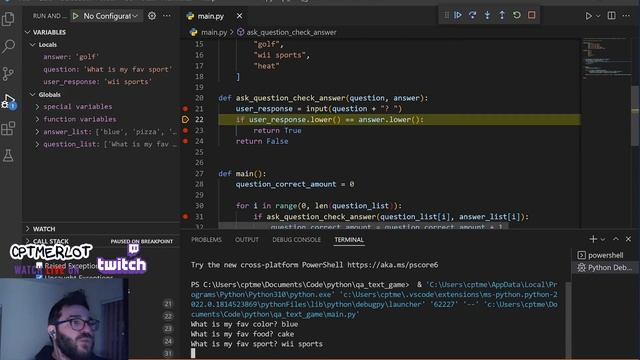The height and width of the screenshot is (360, 640).
Task: Grab the debug toolbar drag handle
Action: point(446,15)
